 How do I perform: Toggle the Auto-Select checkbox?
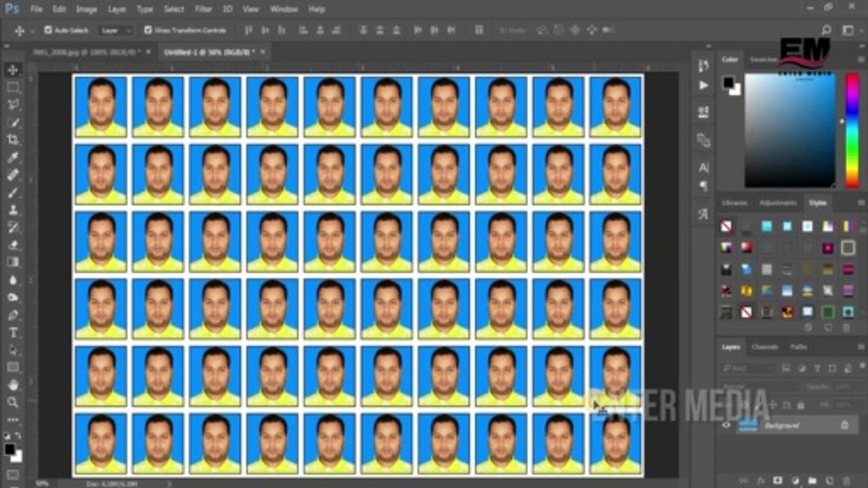pos(48,30)
